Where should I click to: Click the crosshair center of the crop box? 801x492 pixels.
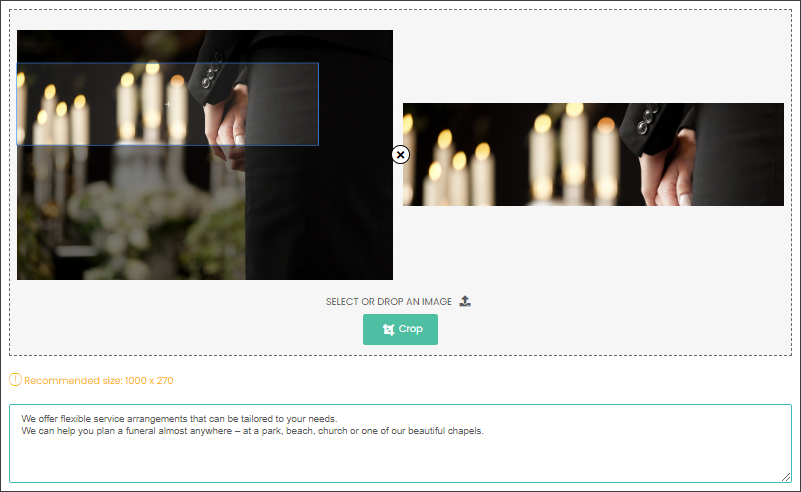tap(168, 104)
